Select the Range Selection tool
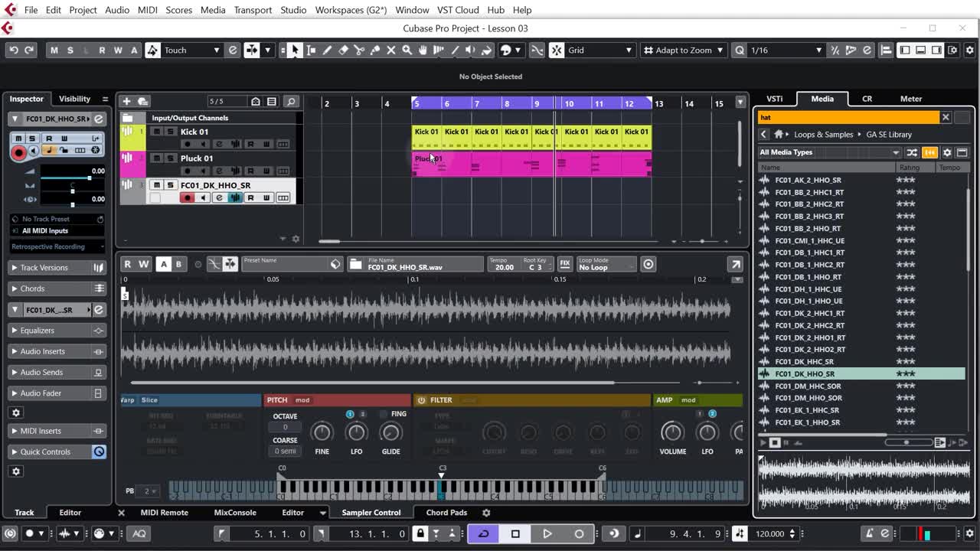 [x=311, y=50]
